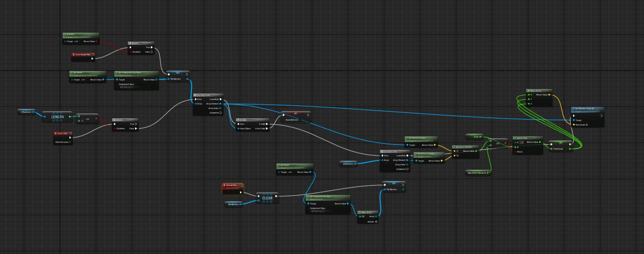Click the Is Not Valid exec output pin
Image resolution: width=644 pixels, height=254 pixels.
267,129
